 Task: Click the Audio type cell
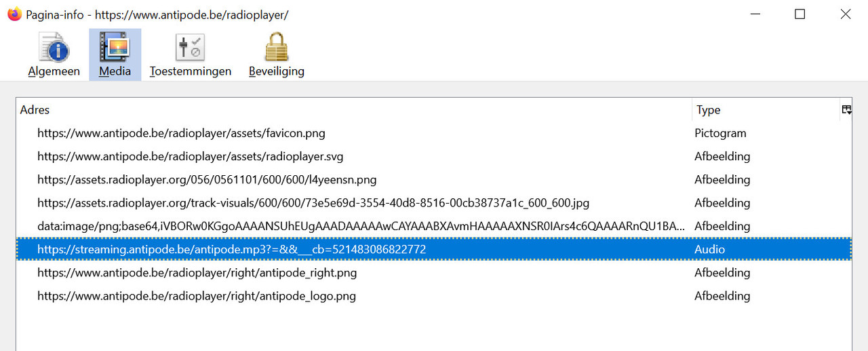tap(709, 249)
